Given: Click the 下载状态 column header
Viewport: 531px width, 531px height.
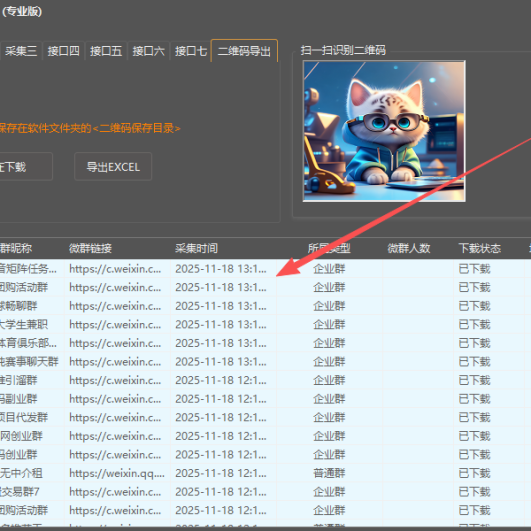Looking at the screenshot, I should tap(480, 249).
